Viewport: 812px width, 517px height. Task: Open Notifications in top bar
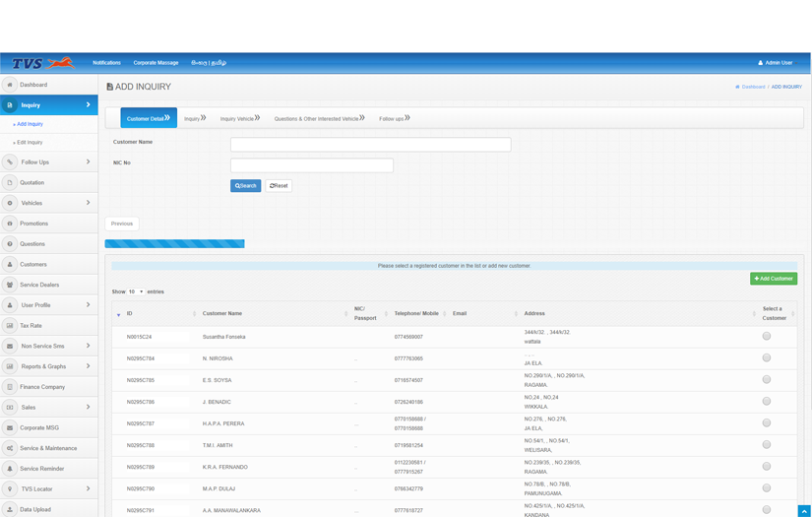(x=106, y=63)
